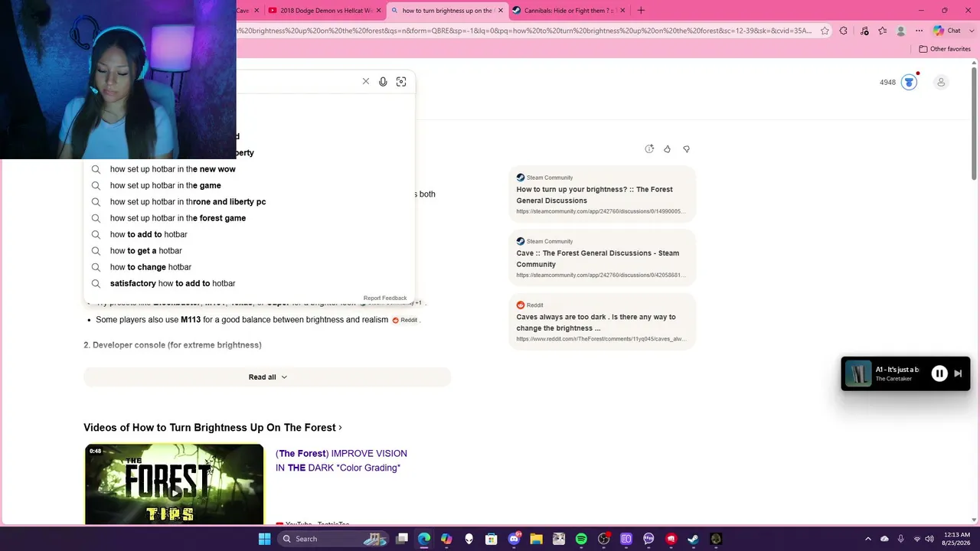The width and height of the screenshot is (980, 551).
Task: Like the answer with thumbs up
Action: coord(667,149)
